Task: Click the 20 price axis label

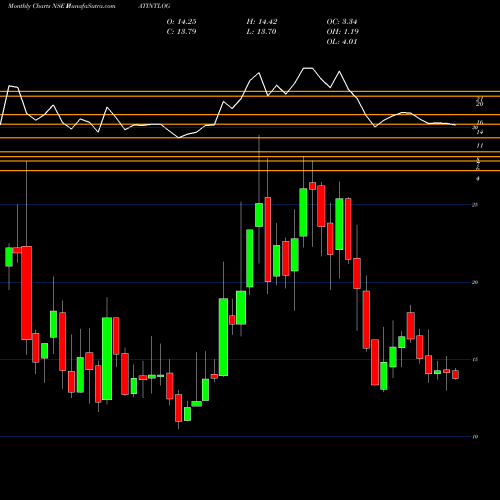Action: pos(475,282)
